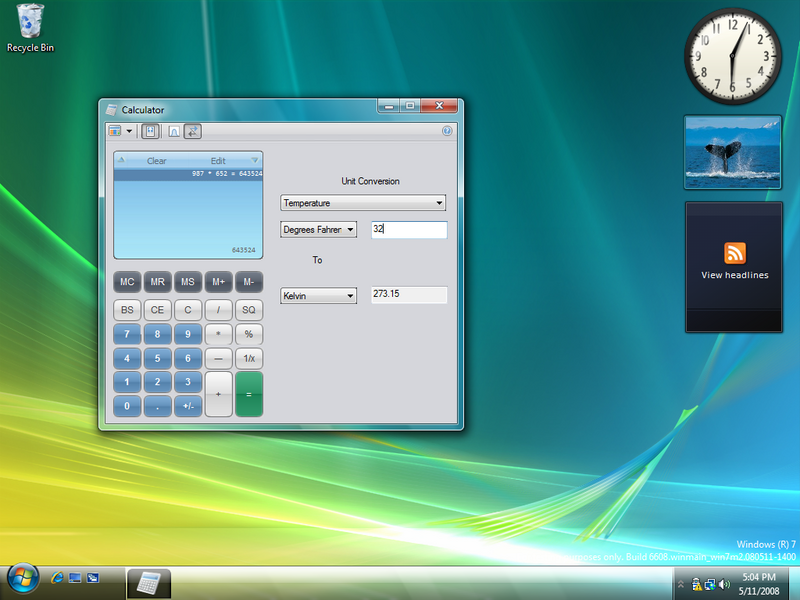This screenshot has height=600, width=800.
Task: Open the Degrees Fahrenheit unit dropdown
Action: pyautogui.click(x=319, y=230)
